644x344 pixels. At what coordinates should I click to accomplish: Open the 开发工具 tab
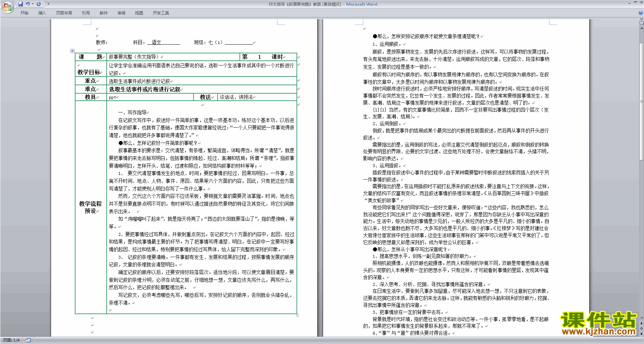click(x=161, y=13)
